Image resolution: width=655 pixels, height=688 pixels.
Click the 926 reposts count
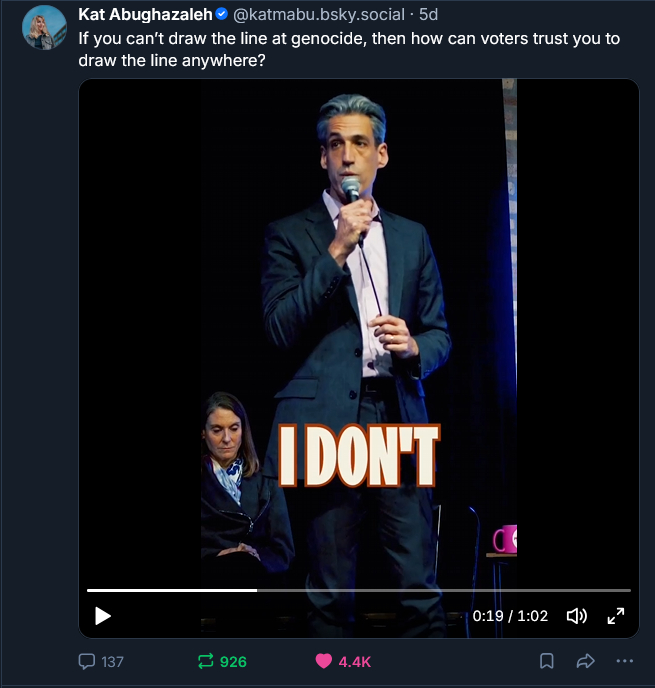233,661
